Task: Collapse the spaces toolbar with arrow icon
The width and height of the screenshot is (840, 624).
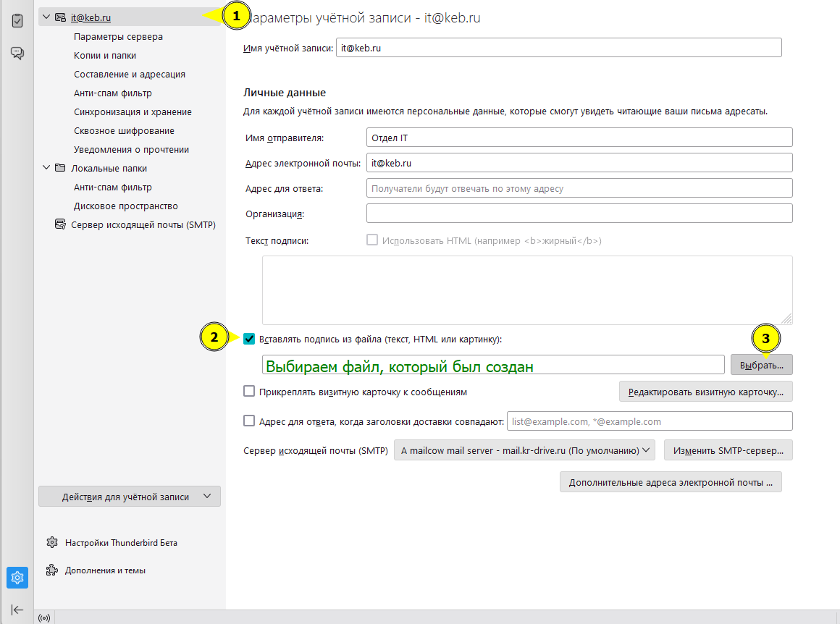Action: (x=17, y=610)
